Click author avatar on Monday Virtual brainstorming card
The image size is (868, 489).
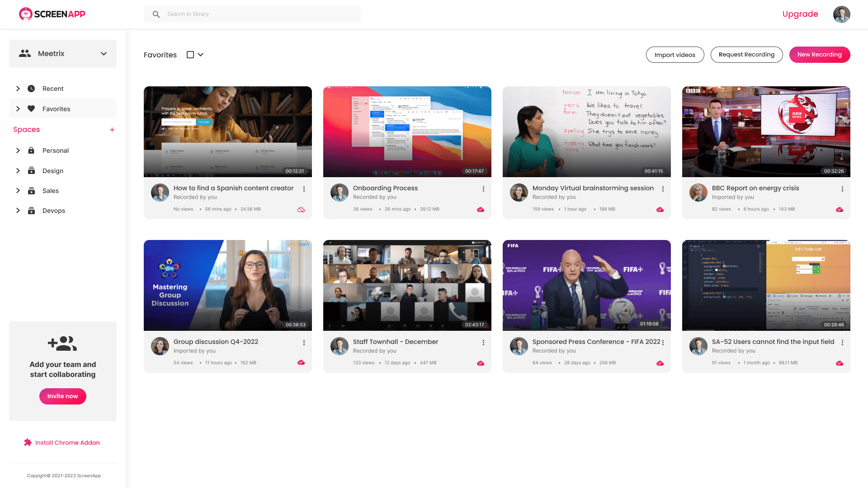(519, 193)
